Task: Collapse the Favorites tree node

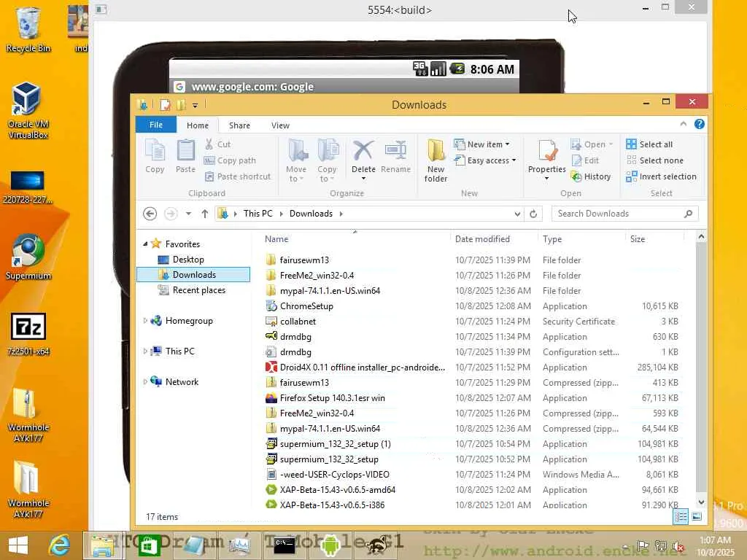Action: point(145,244)
